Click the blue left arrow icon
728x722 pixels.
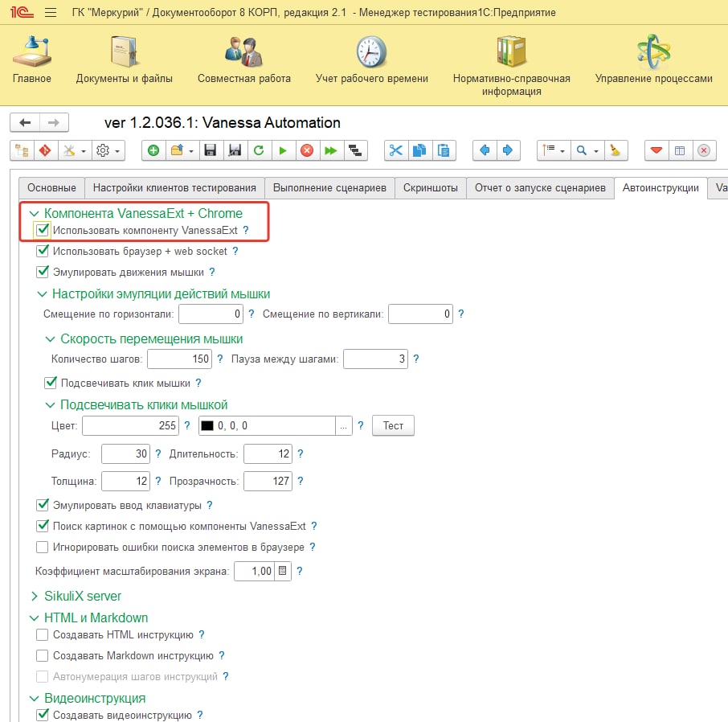click(x=485, y=150)
